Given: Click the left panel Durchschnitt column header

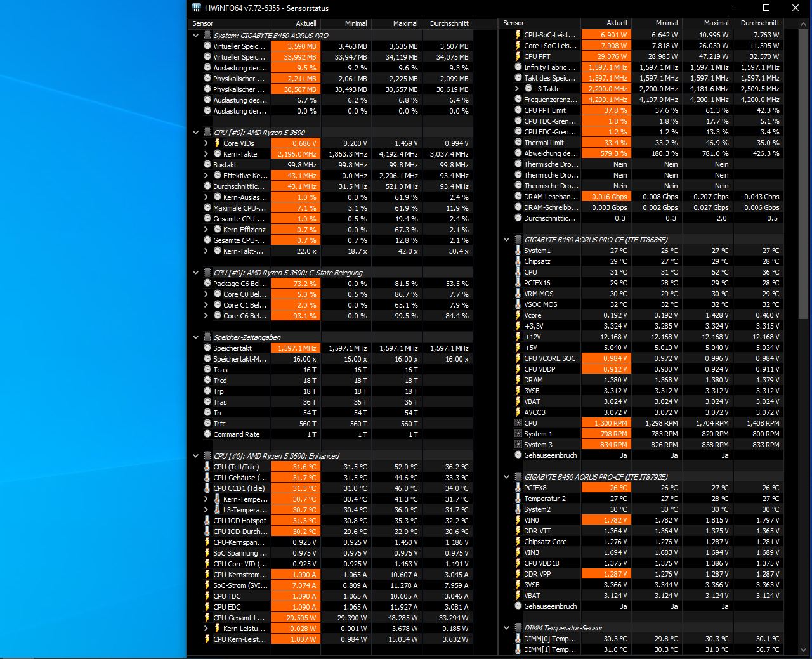Looking at the screenshot, I should pyautogui.click(x=448, y=23).
